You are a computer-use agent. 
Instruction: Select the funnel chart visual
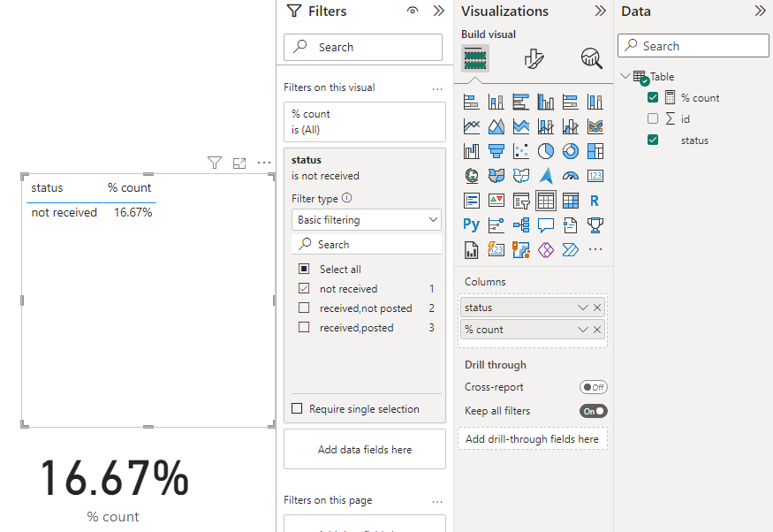click(x=496, y=151)
